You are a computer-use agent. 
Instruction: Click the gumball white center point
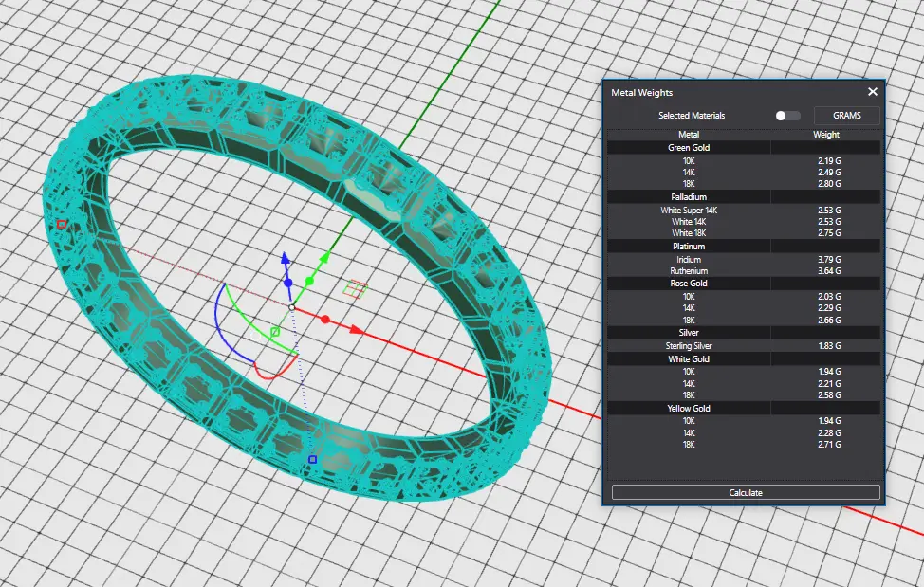point(291,307)
